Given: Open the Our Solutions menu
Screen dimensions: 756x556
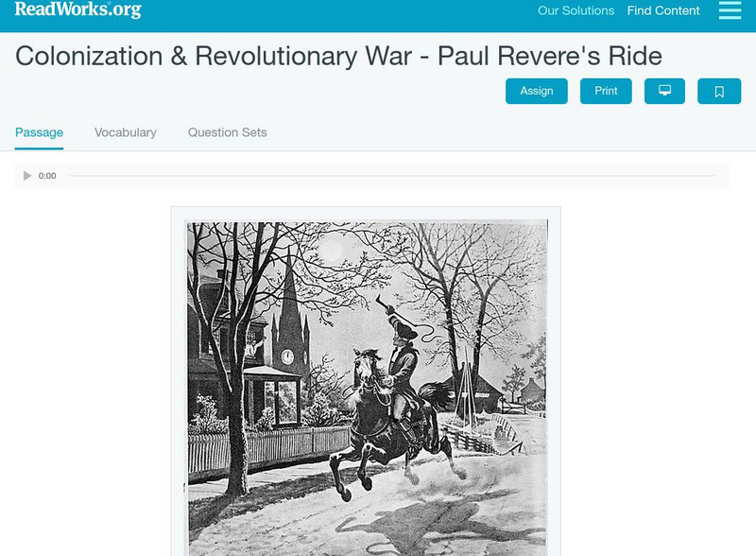Looking at the screenshot, I should [x=576, y=10].
